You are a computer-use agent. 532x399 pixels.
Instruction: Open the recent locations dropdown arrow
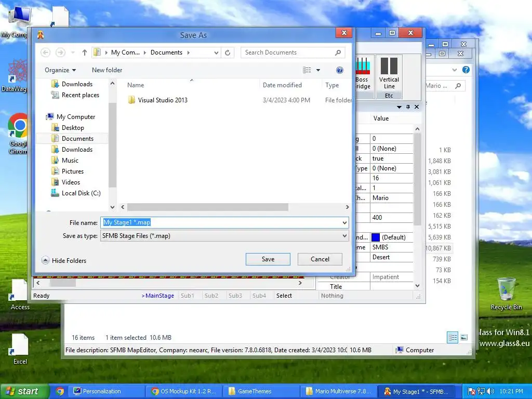click(73, 52)
